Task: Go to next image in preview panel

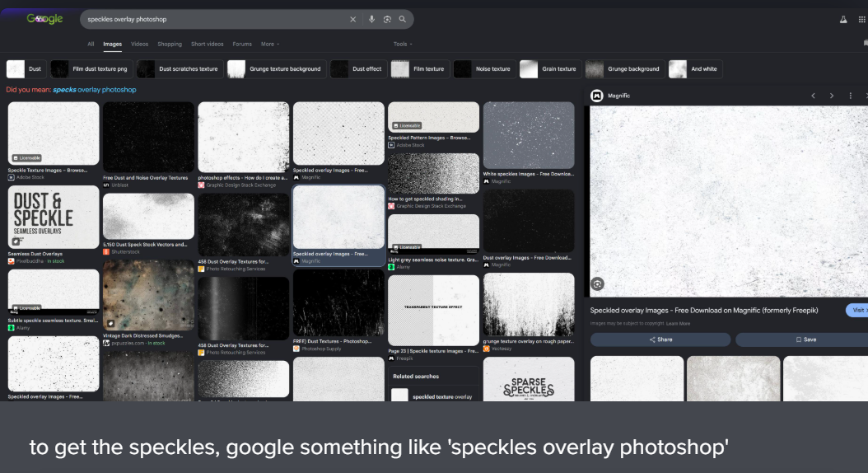Action: click(832, 96)
